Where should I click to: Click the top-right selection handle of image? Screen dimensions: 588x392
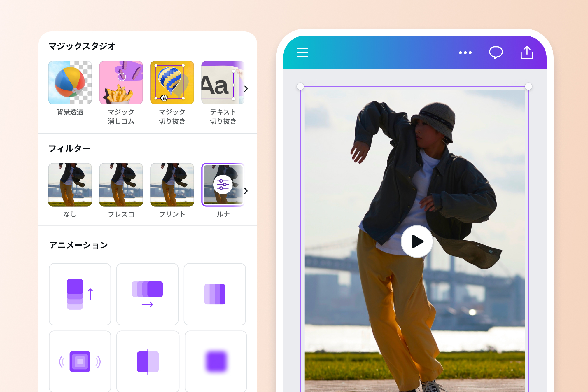[528, 86]
